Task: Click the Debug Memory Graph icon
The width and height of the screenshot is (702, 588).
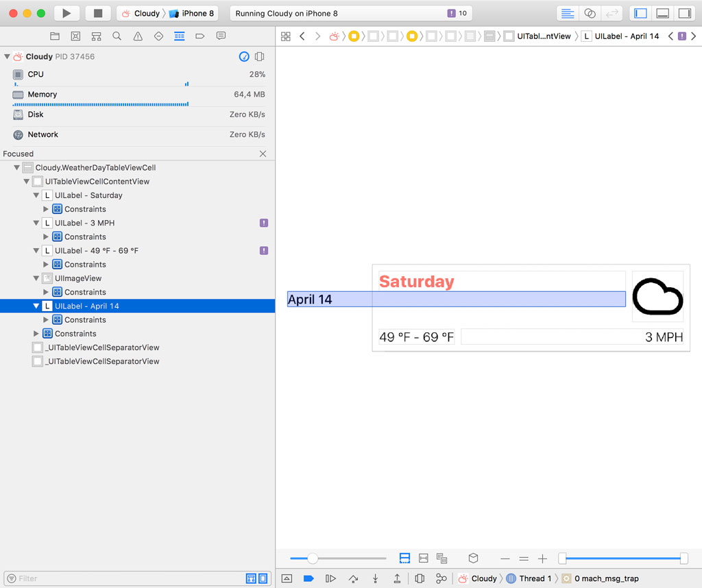Action: pos(441,578)
